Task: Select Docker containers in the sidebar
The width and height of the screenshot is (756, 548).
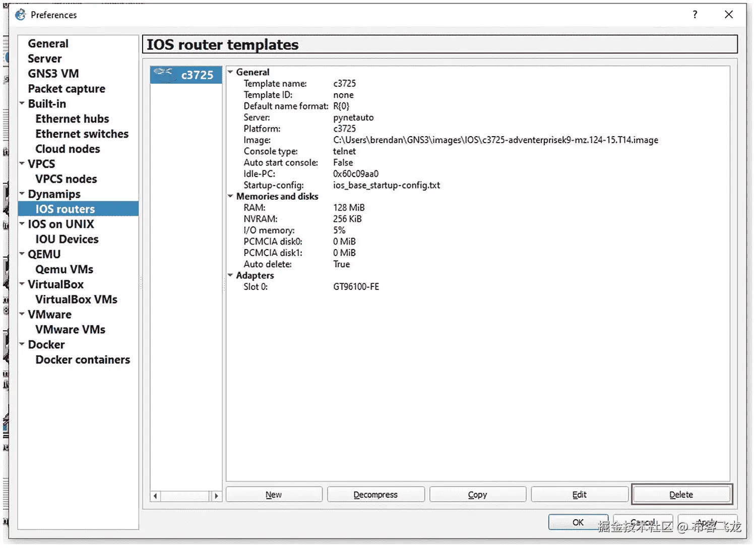Action: click(x=83, y=359)
